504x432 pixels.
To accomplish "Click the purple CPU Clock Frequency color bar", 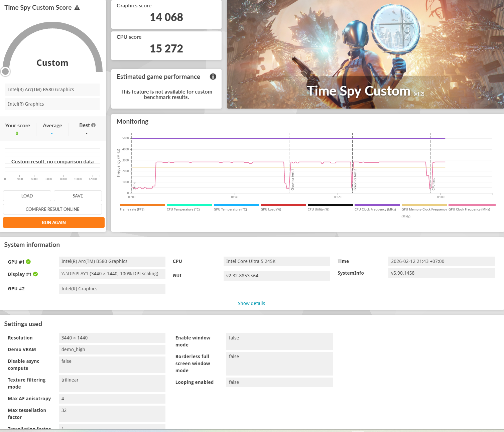I will (x=377, y=205).
